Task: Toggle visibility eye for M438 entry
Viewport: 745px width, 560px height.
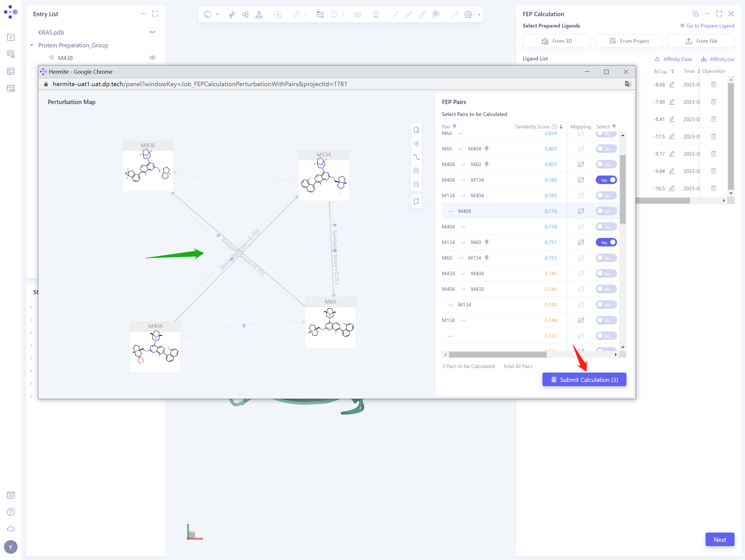Action: [153, 58]
